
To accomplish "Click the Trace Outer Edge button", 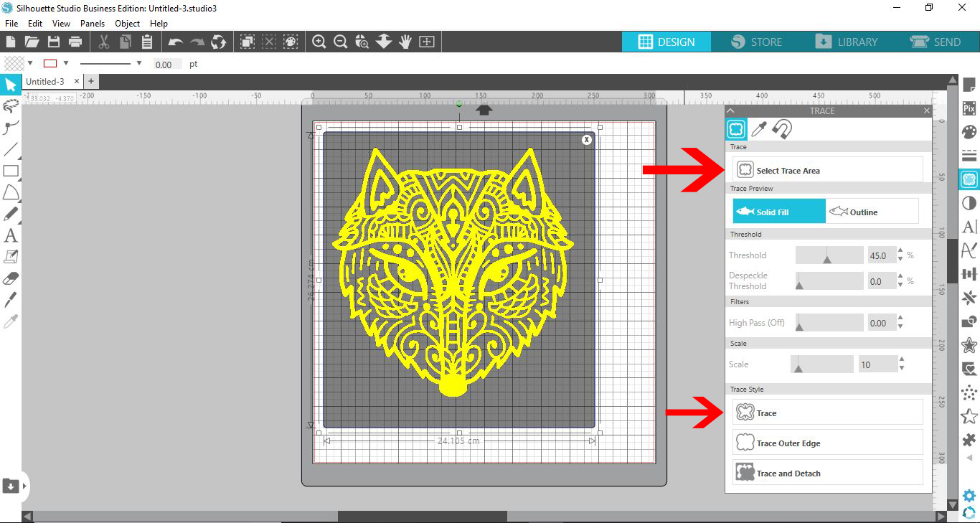I will pos(828,443).
